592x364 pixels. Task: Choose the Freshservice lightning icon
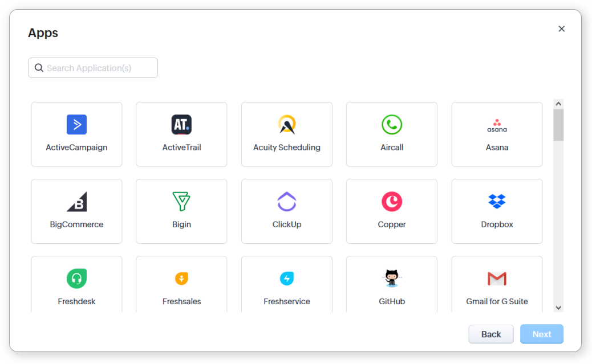(x=287, y=279)
